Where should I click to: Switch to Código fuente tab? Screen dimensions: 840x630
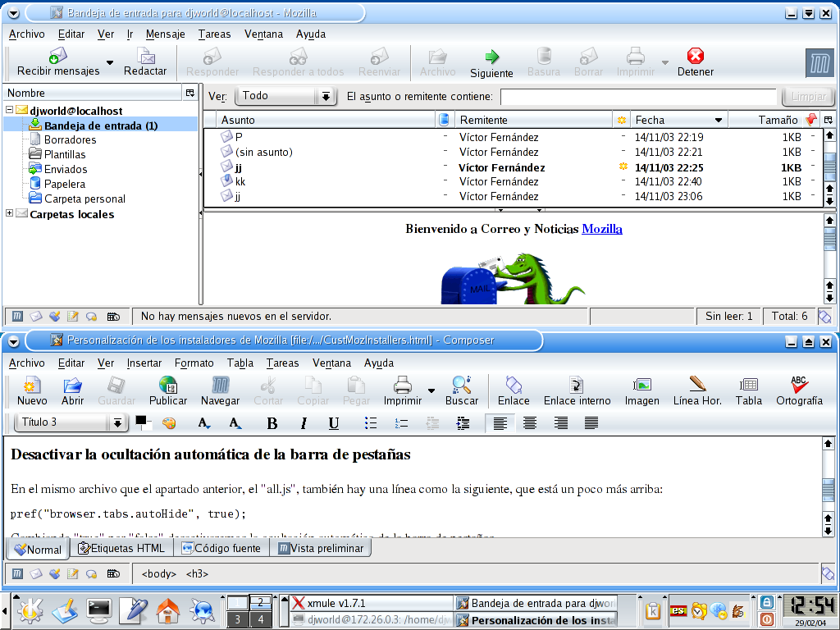point(221,548)
